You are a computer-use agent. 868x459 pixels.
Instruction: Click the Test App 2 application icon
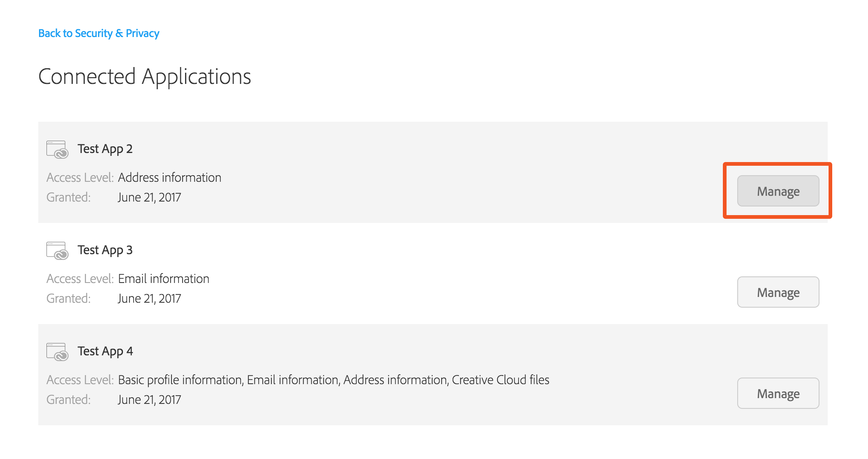[57, 149]
